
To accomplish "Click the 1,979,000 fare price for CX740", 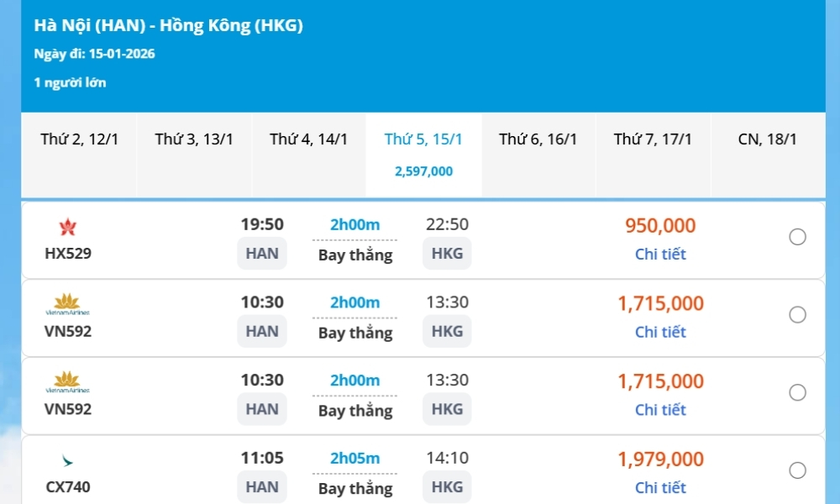I will (660, 459).
